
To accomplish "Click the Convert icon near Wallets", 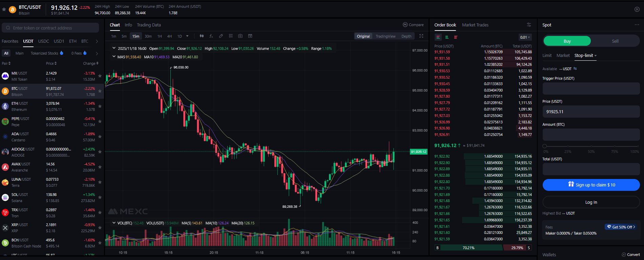I will pos(624,255).
